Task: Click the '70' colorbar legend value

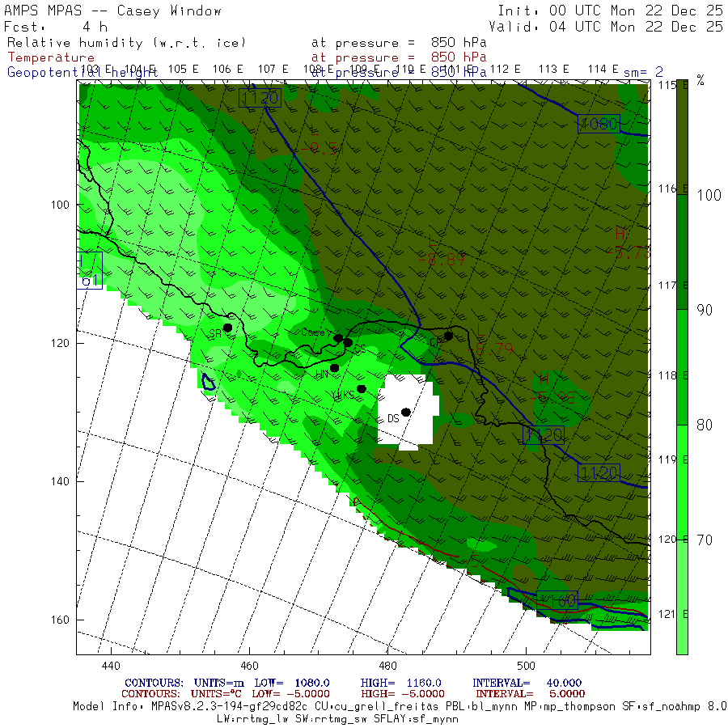Action: pos(705,540)
